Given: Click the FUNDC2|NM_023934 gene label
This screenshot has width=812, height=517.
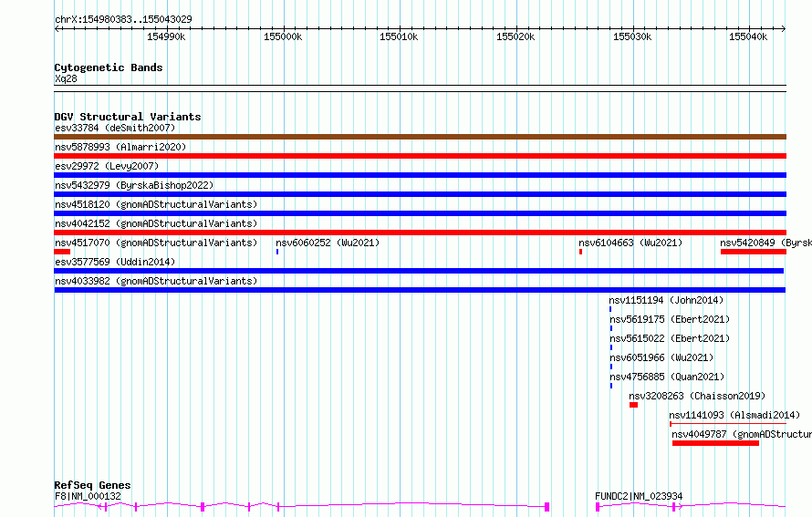Looking at the screenshot, I should click(639, 496).
